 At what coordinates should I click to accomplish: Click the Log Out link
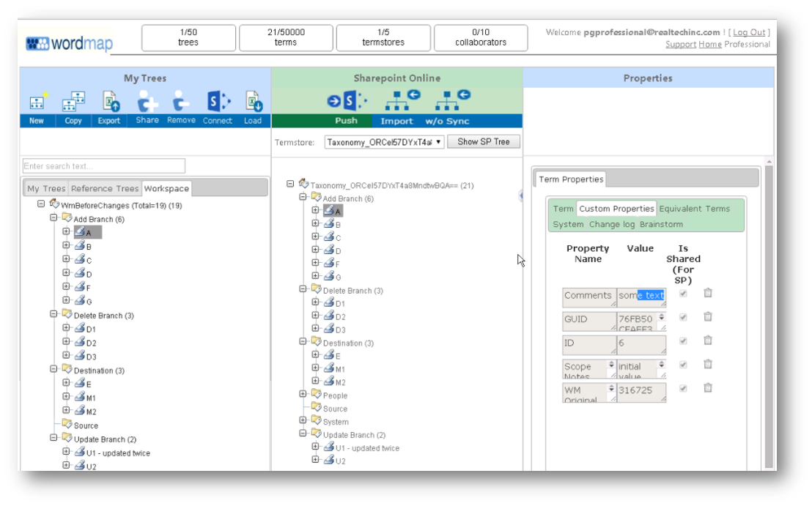click(748, 32)
